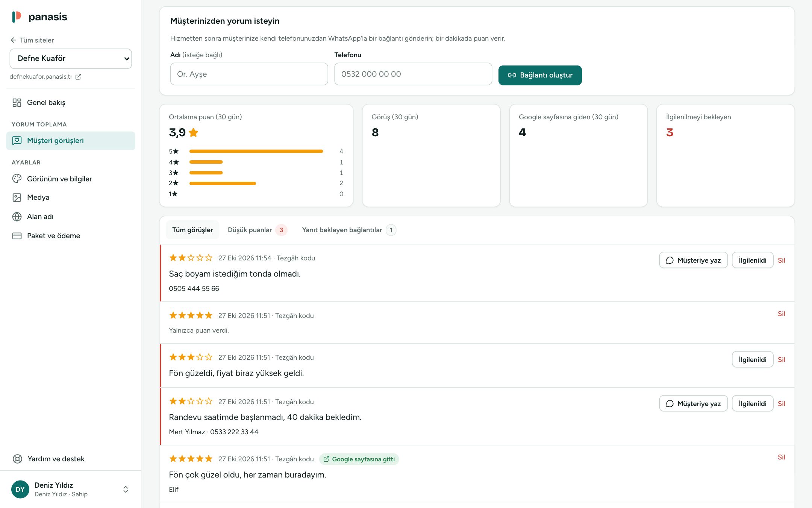
Task: Open the Yanıt bekleyen bağlantılar tab
Action: [349, 230]
